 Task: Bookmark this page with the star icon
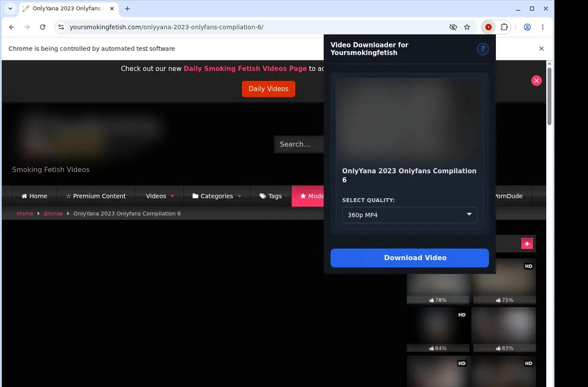(x=467, y=27)
